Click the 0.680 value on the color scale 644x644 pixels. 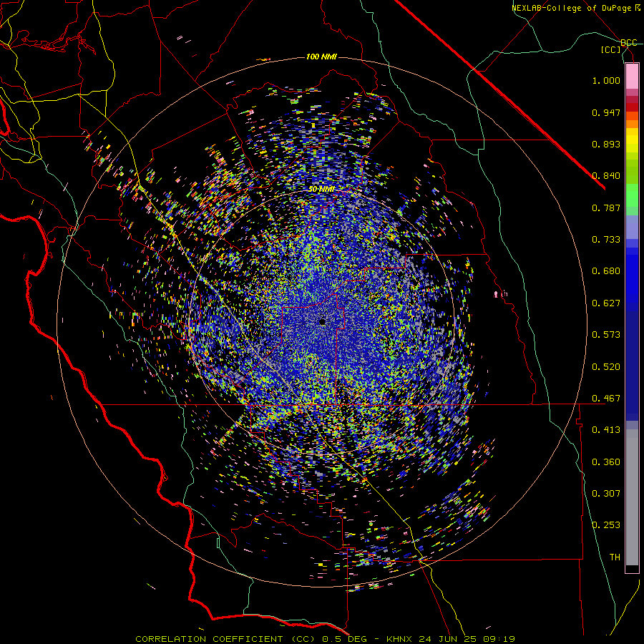[606, 271]
